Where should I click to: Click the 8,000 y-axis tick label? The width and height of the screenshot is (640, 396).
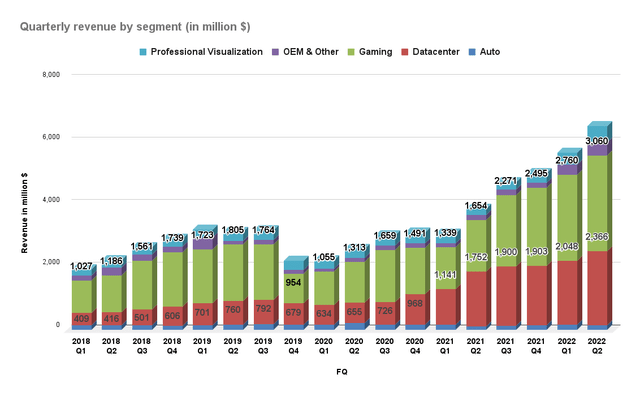point(51,75)
